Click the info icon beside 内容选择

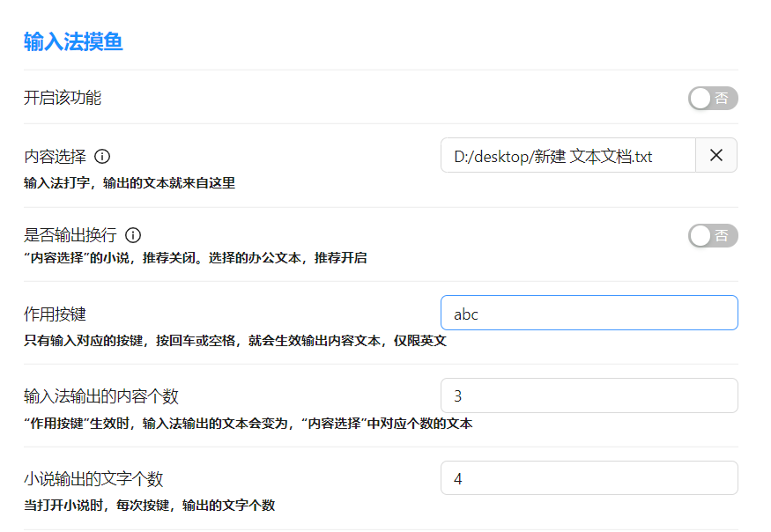coord(102,157)
